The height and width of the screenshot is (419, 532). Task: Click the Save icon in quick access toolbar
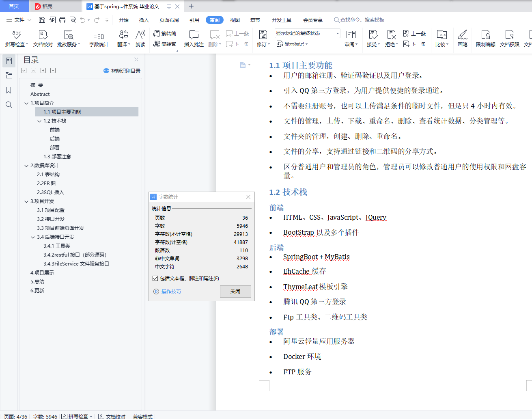coord(42,20)
